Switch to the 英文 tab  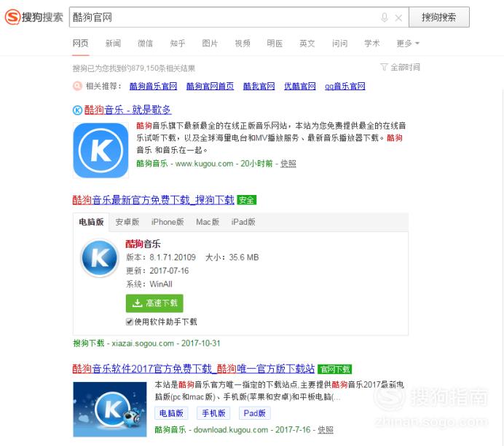pos(307,43)
